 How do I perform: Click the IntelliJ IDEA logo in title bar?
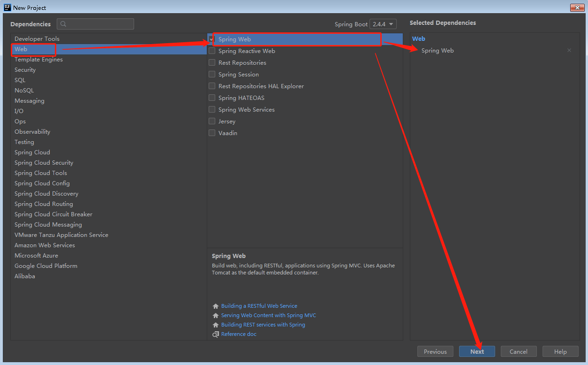[x=7, y=8]
